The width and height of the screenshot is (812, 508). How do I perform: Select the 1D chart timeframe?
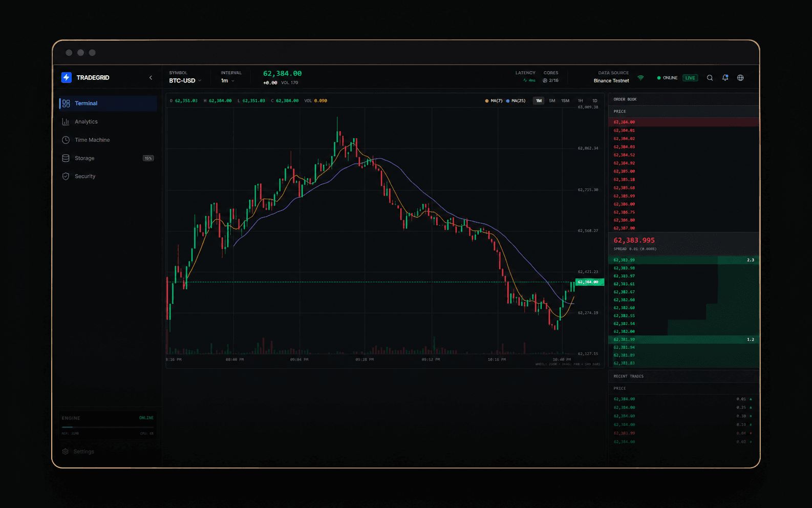[595, 101]
